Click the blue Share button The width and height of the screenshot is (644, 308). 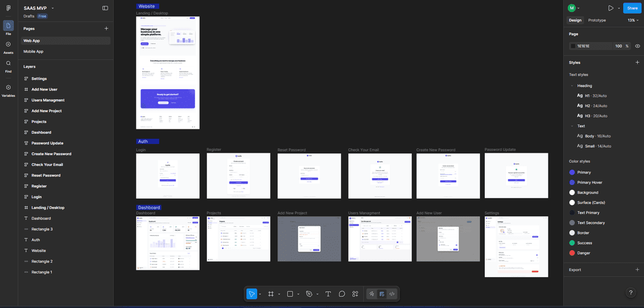click(x=631, y=8)
